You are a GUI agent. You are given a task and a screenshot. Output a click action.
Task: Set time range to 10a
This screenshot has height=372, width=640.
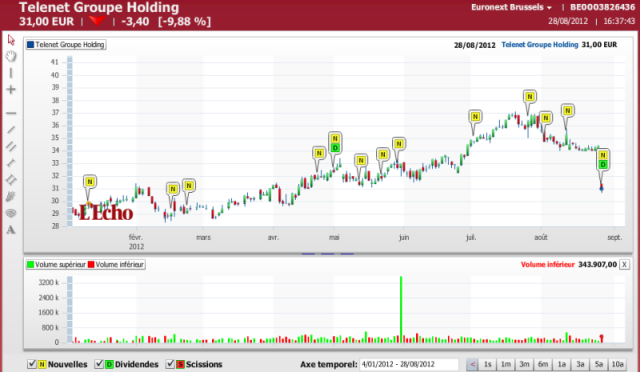tap(618, 364)
